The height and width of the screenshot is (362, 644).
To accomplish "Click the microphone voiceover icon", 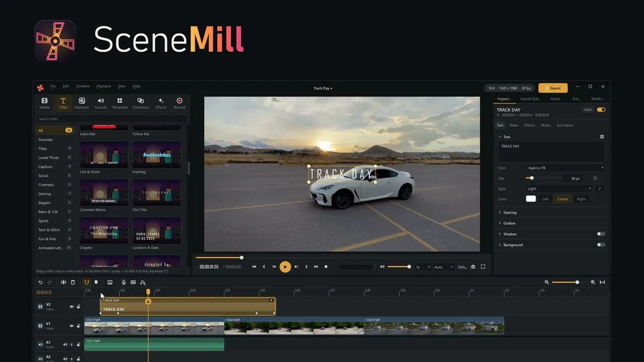I will 124,283.
